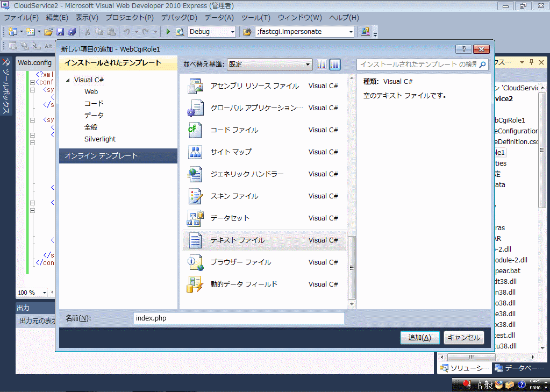Open the ファイル(F) menu
Image resolution: width=550 pixels, height=392 pixels.
22,18
